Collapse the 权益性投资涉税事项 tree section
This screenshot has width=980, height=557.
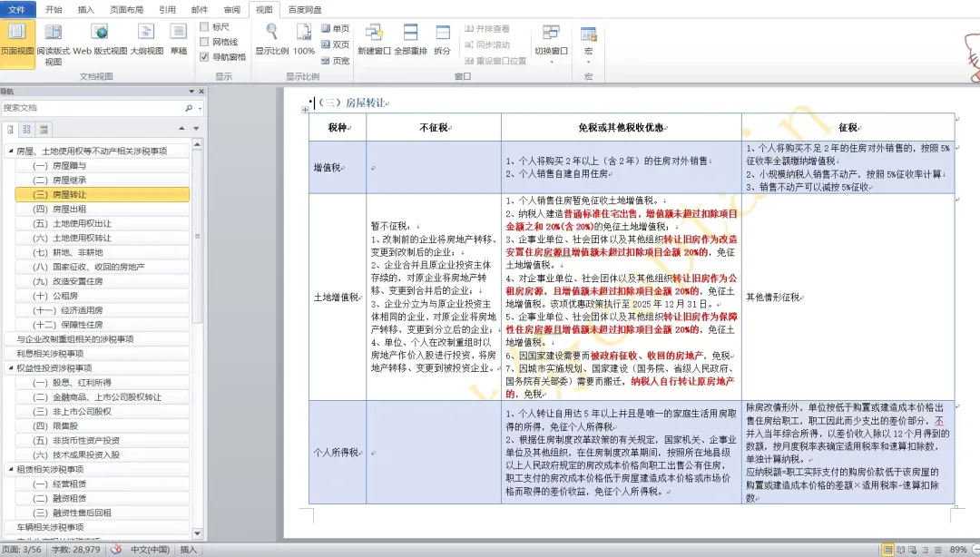coord(10,368)
